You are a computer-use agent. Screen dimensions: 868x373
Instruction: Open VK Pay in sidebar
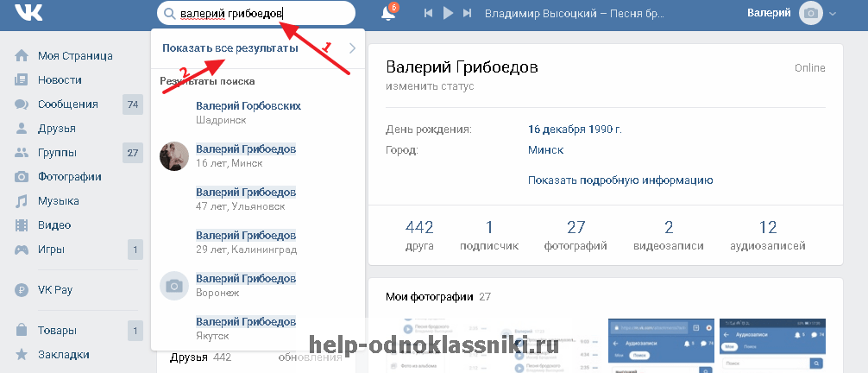pyautogui.click(x=55, y=290)
